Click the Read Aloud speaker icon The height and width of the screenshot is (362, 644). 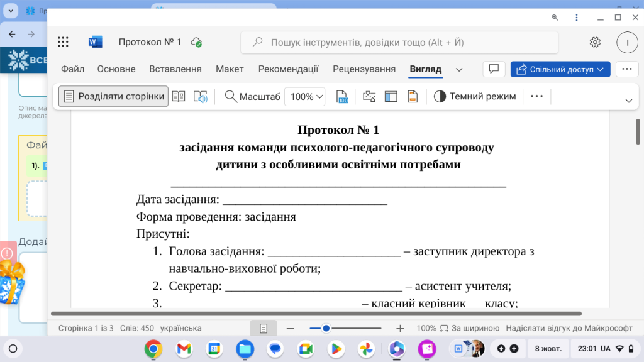[x=200, y=96]
